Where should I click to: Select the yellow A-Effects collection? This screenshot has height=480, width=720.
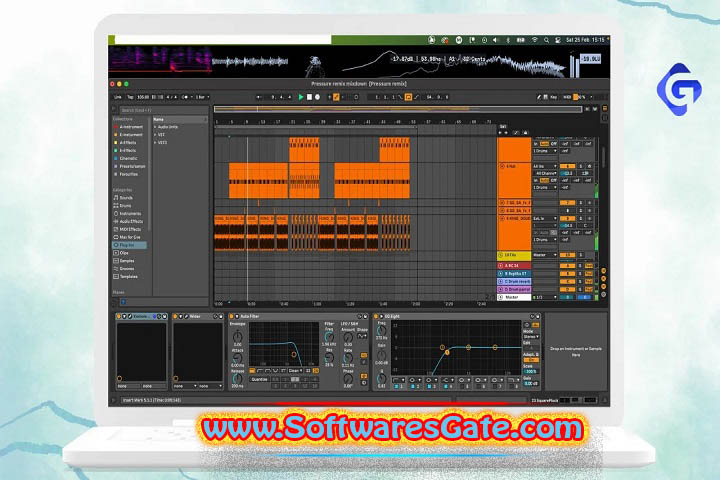click(x=126, y=142)
